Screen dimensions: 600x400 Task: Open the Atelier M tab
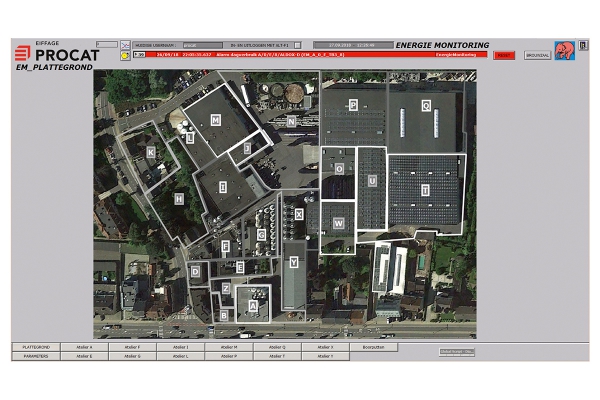tap(229, 347)
